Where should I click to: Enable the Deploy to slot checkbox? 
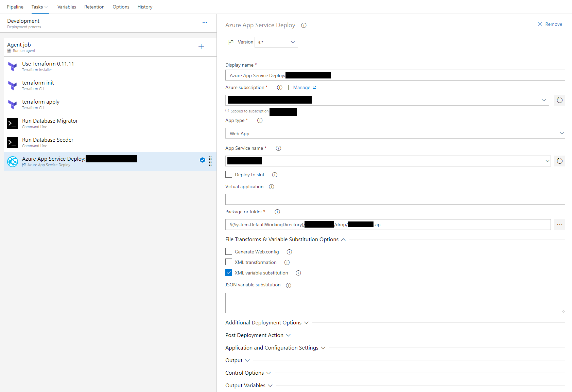229,175
